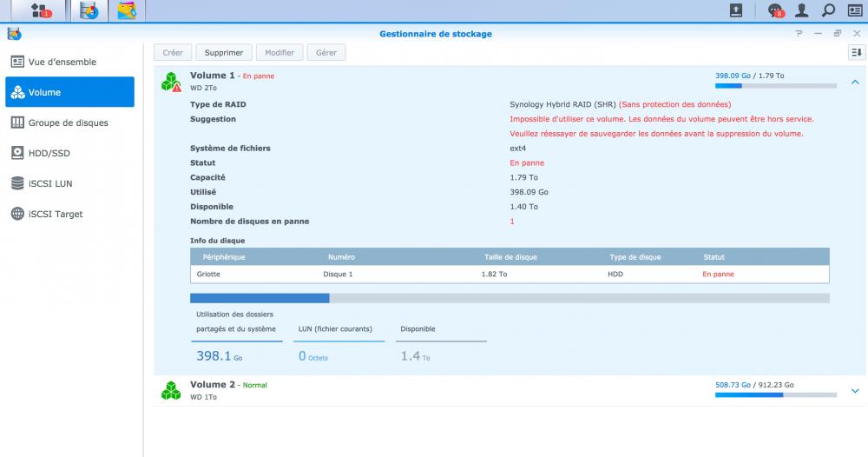This screenshot has height=457, width=868.
Task: Click the Vue d'ensemble sidebar icon
Action: click(x=17, y=62)
